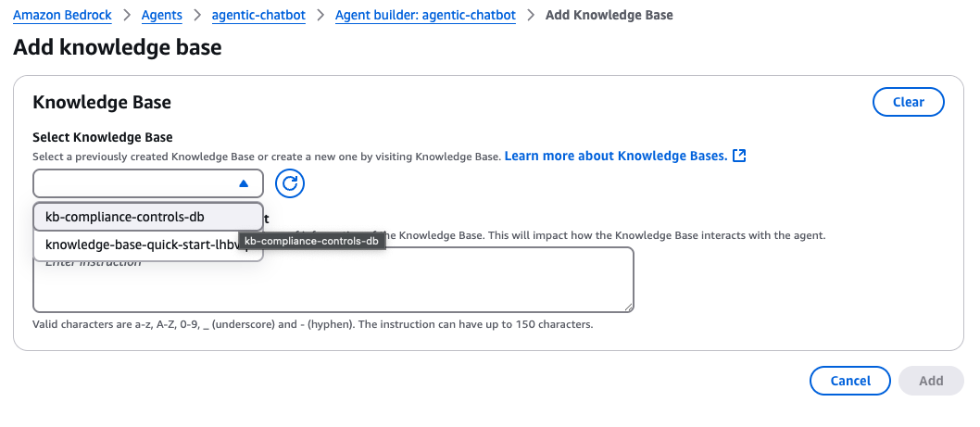Click the Add knowledge base page title
The height and width of the screenshot is (427, 980).
(x=118, y=47)
